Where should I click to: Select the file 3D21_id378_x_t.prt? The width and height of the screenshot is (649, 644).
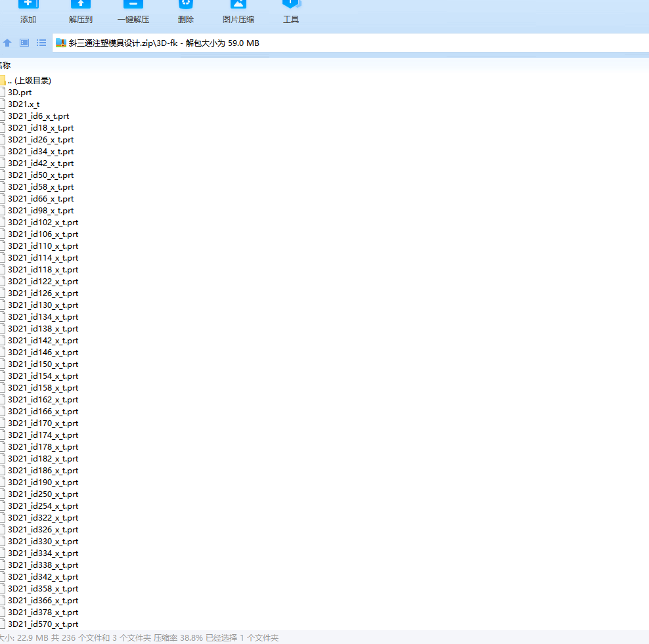43,612
